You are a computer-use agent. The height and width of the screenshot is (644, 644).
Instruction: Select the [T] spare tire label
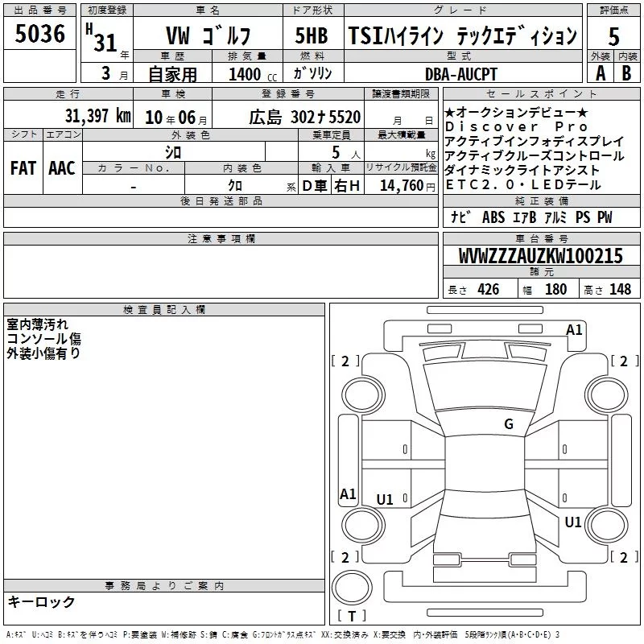(352, 616)
